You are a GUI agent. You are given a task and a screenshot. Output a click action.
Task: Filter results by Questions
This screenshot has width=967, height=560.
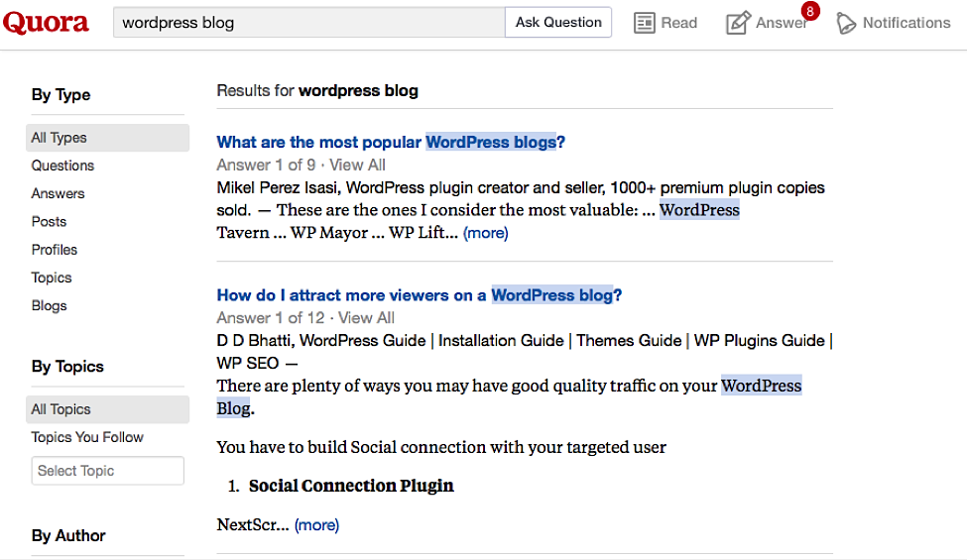(x=62, y=166)
